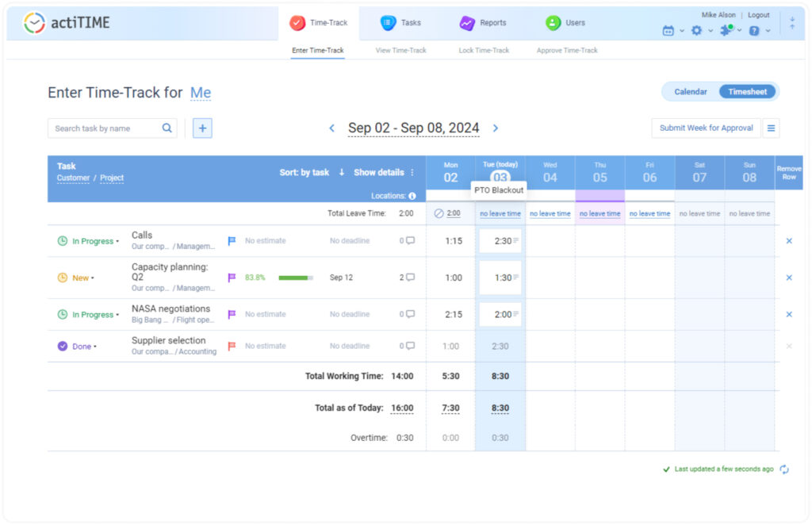Click the Logout link
The image size is (812, 525).
[x=758, y=15]
